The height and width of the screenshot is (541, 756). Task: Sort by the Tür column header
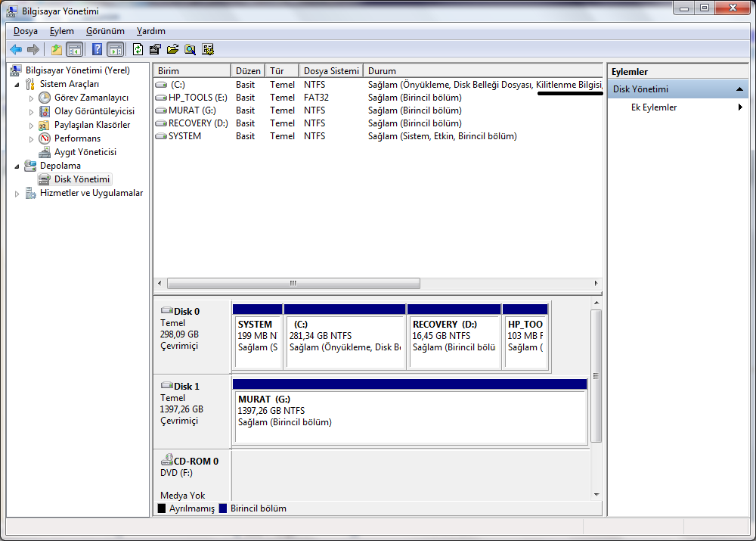[x=282, y=71]
